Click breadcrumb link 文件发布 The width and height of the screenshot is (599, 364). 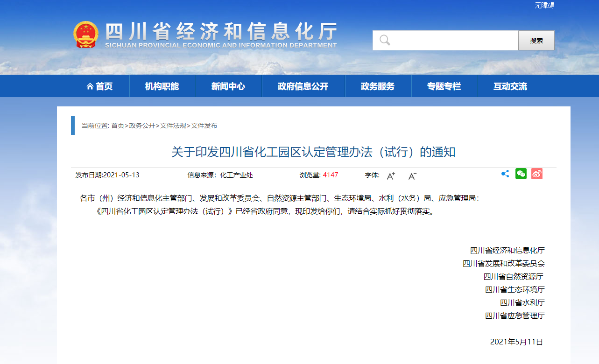[x=204, y=126]
